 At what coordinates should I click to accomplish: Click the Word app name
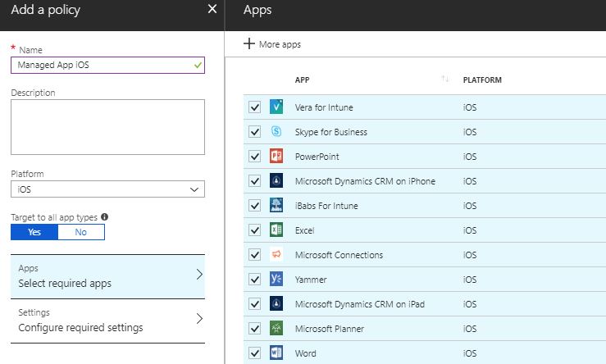(305, 353)
